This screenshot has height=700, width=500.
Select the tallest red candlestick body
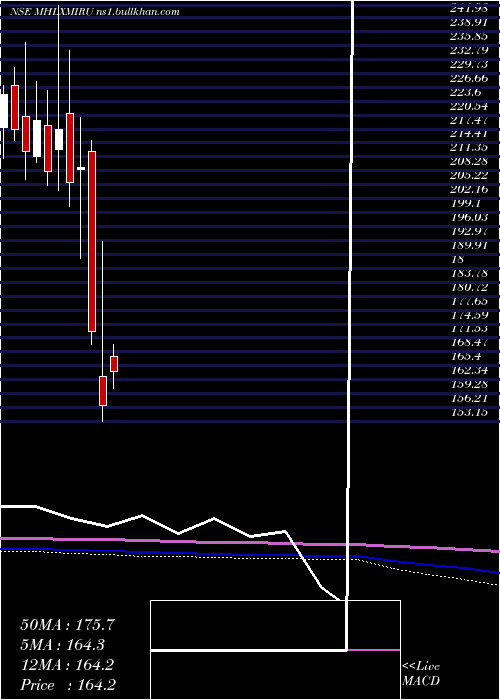(92, 242)
